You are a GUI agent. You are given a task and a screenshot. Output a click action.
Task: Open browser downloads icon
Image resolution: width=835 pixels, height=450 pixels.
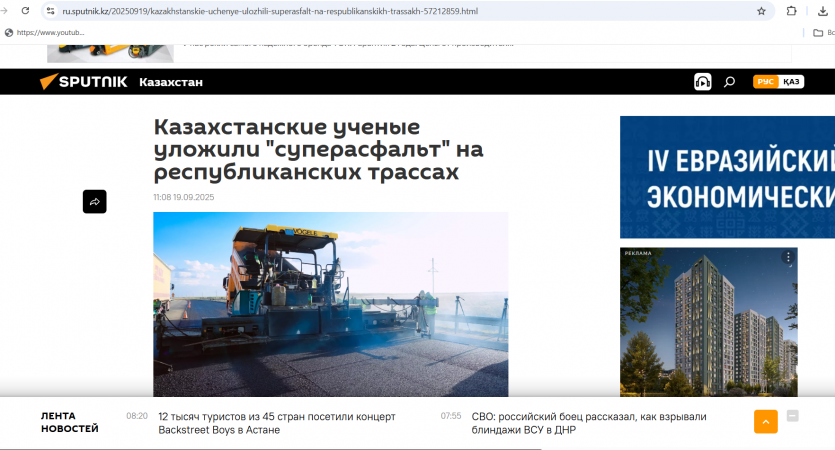pyautogui.click(x=823, y=11)
